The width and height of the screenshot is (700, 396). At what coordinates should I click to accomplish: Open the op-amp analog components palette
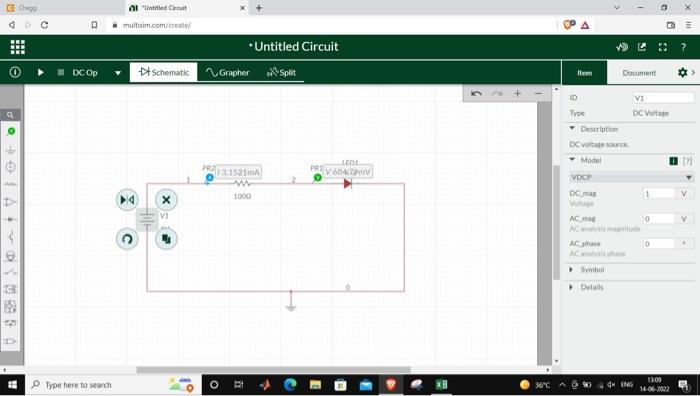(10, 202)
